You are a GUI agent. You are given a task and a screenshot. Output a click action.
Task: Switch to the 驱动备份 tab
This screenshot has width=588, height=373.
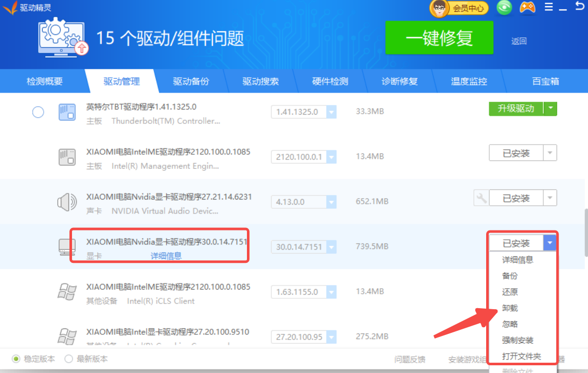(x=191, y=81)
